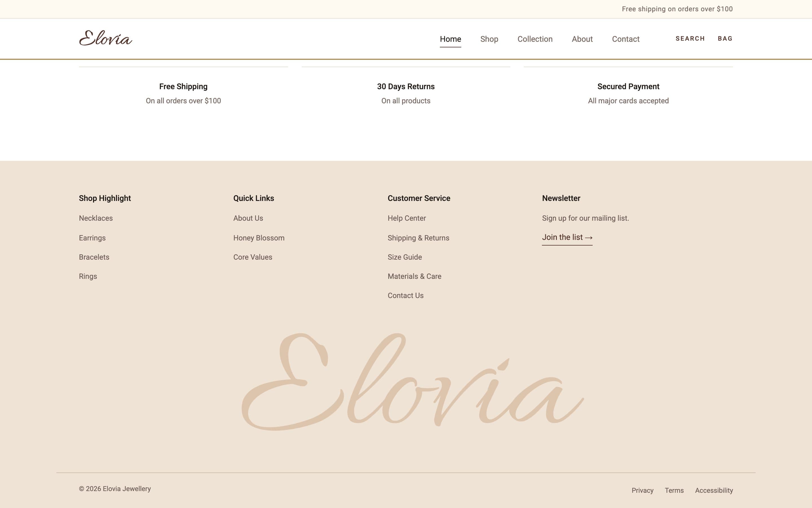This screenshot has width=812, height=508.
Task: Open the Privacy link
Action: coord(642,490)
